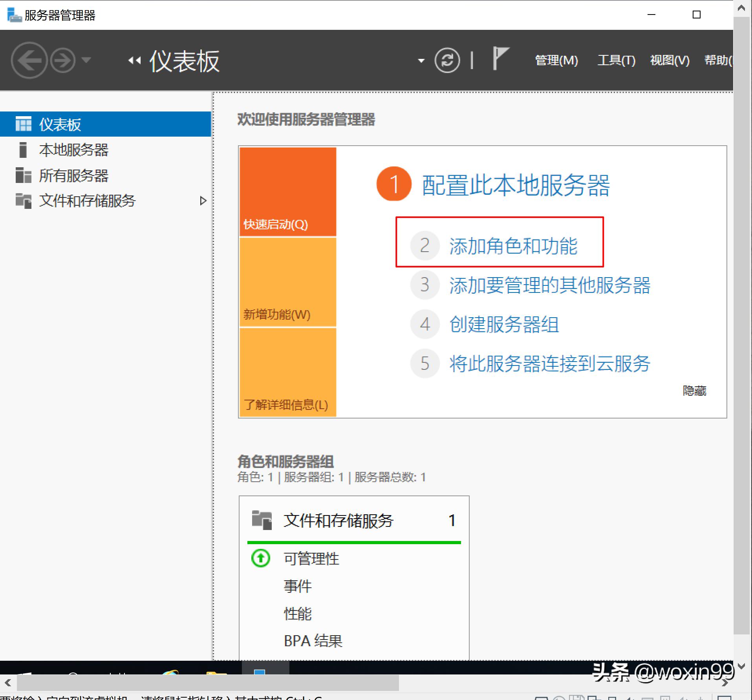Viewport: 752px width, 700px height.
Task: Click the refresh icon in the toolbar
Action: tap(447, 60)
